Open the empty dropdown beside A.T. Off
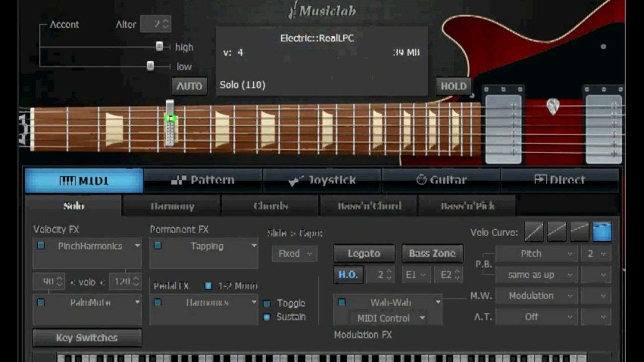644x362 pixels. pyautogui.click(x=597, y=317)
